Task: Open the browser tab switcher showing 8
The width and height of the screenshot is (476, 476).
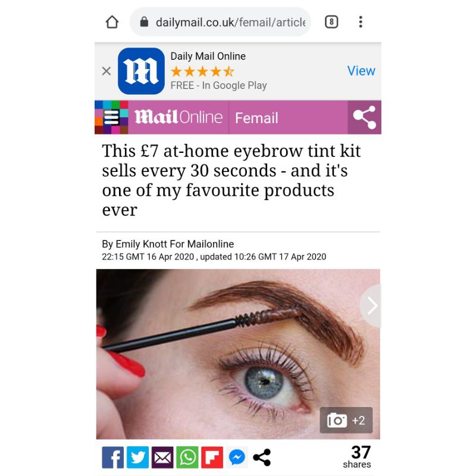Action: 331,22
